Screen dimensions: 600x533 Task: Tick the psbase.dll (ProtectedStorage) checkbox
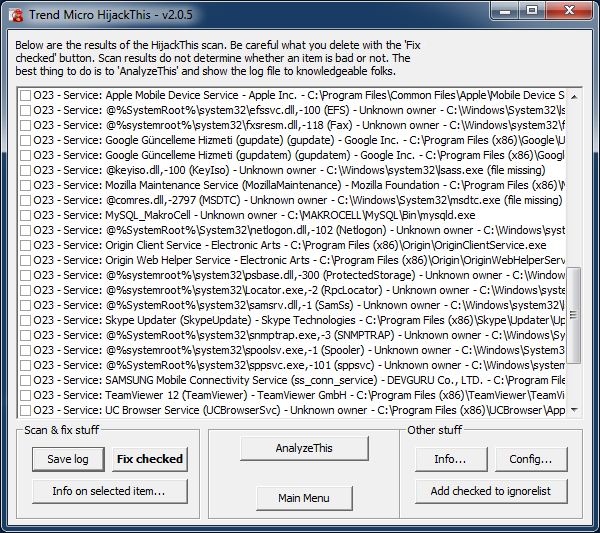pos(25,275)
